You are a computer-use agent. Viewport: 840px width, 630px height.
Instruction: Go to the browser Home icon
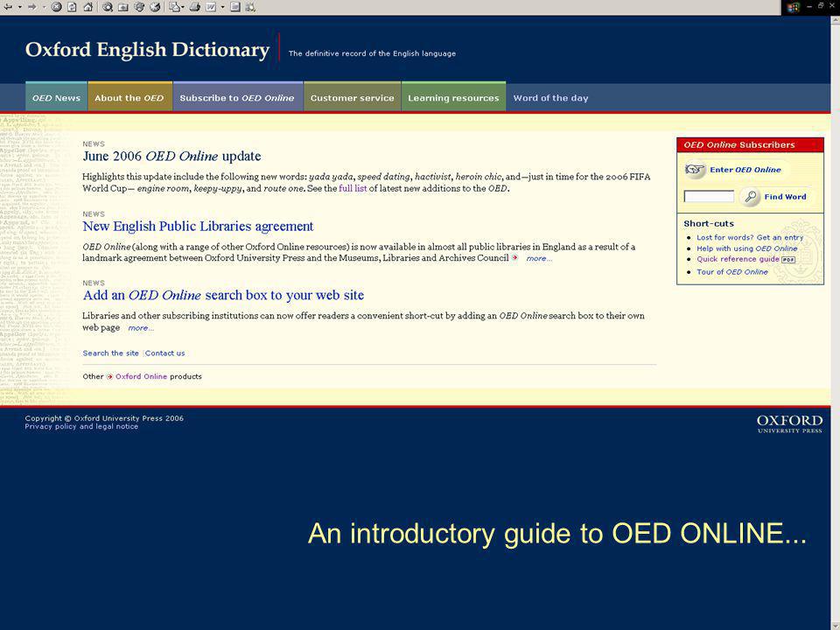click(87, 7)
